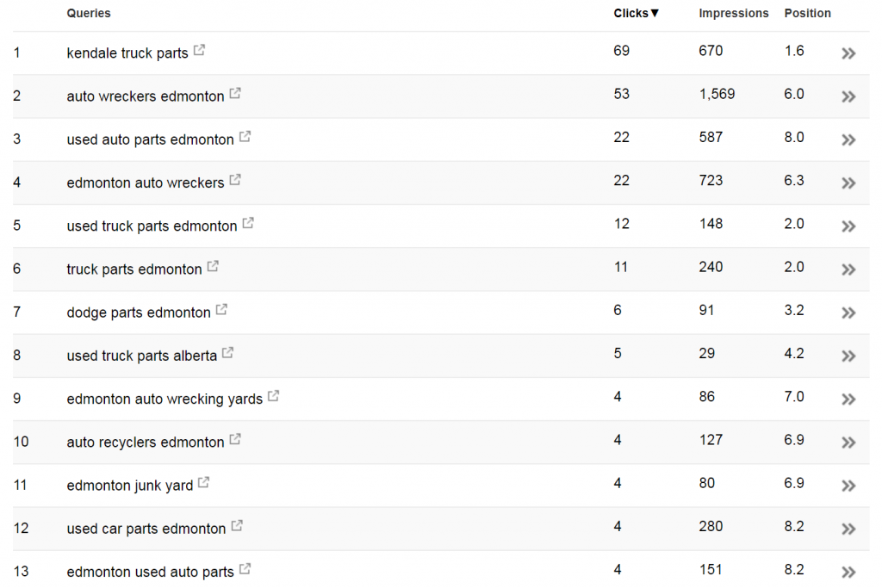
Task: Select the edmonton auto wreckers query text
Action: coord(145,183)
